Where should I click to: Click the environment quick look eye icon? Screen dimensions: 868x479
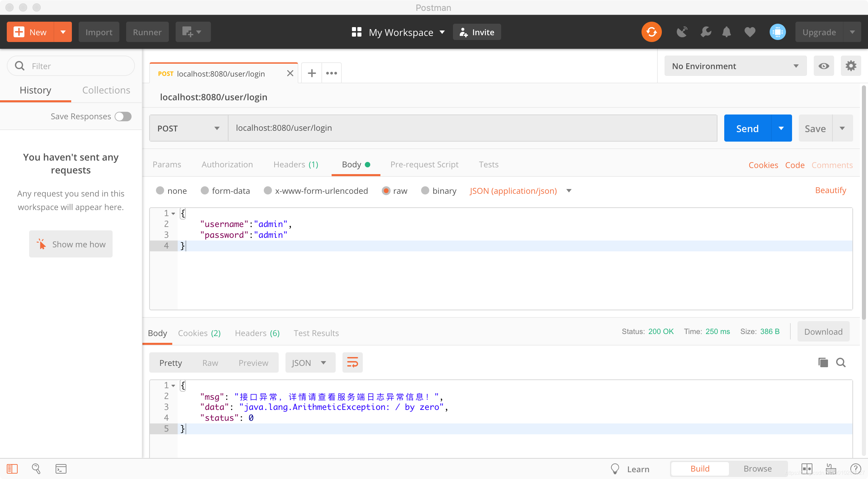(x=824, y=66)
